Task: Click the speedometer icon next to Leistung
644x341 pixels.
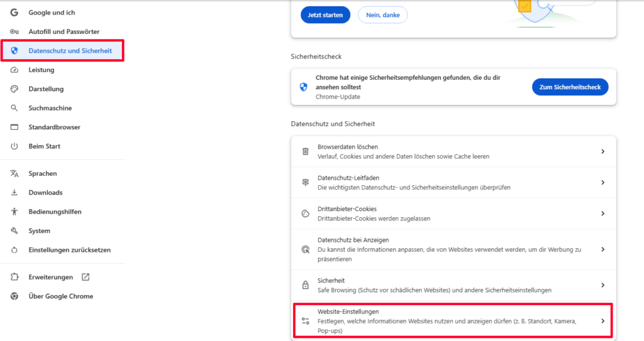Action: coord(14,70)
